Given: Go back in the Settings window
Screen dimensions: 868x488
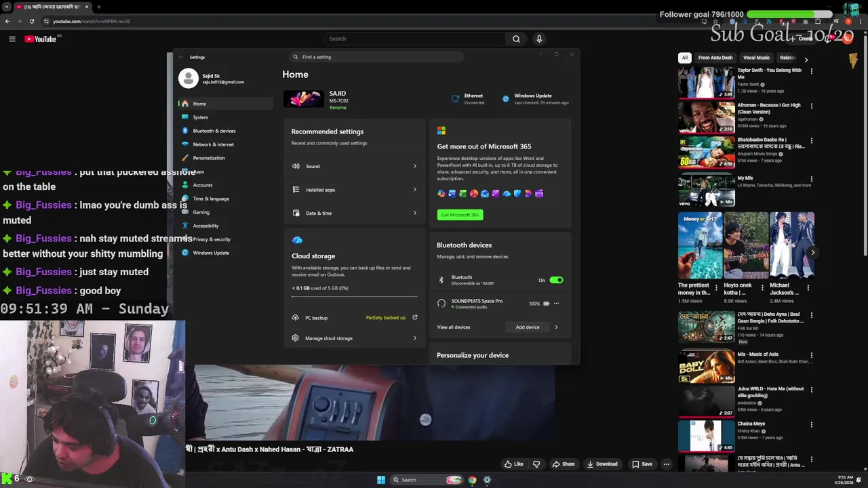Looking at the screenshot, I should [x=181, y=57].
